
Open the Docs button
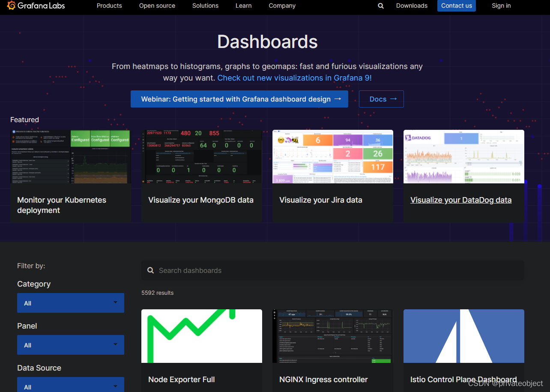[x=381, y=99]
